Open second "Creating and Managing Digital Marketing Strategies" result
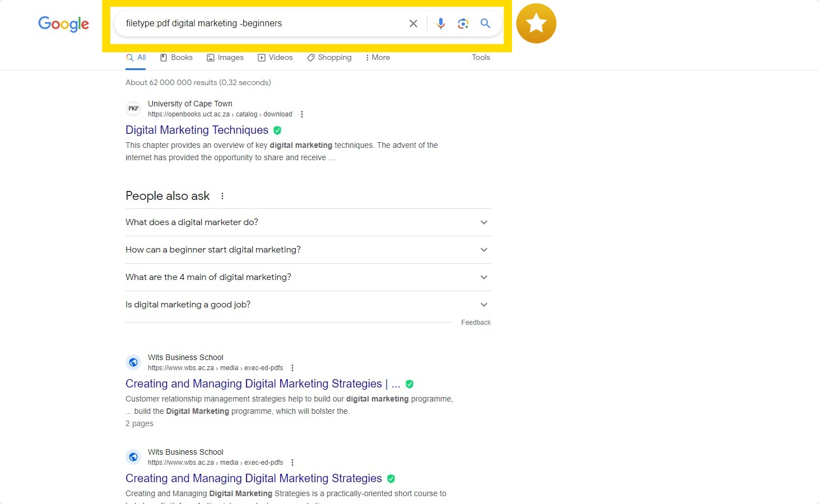 click(x=254, y=478)
